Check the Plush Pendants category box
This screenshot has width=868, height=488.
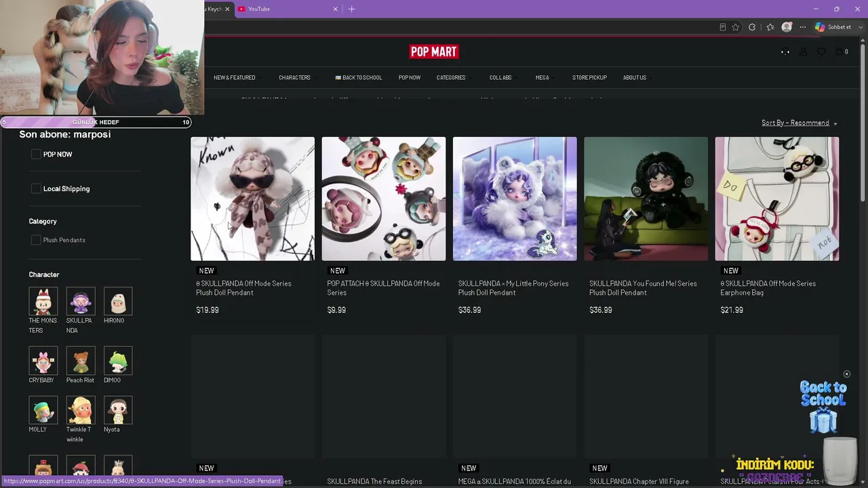(36, 240)
